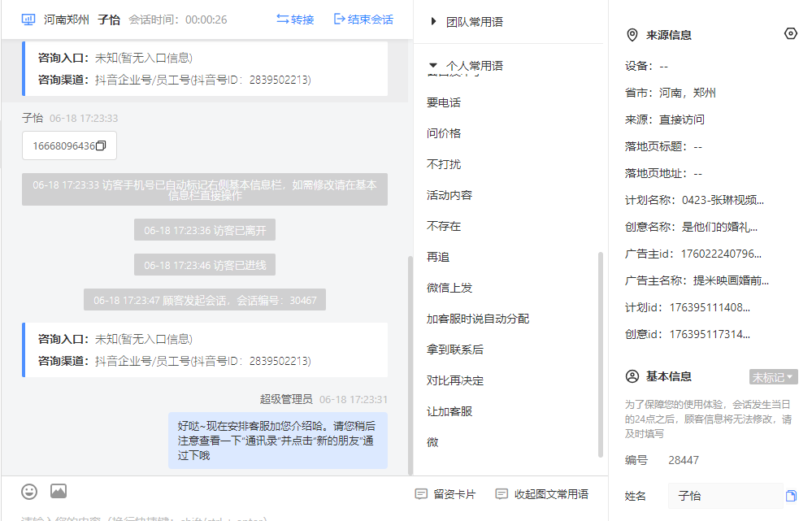Select the 再追 quick phrase
Image resolution: width=812 pixels, height=521 pixels.
coord(438,257)
